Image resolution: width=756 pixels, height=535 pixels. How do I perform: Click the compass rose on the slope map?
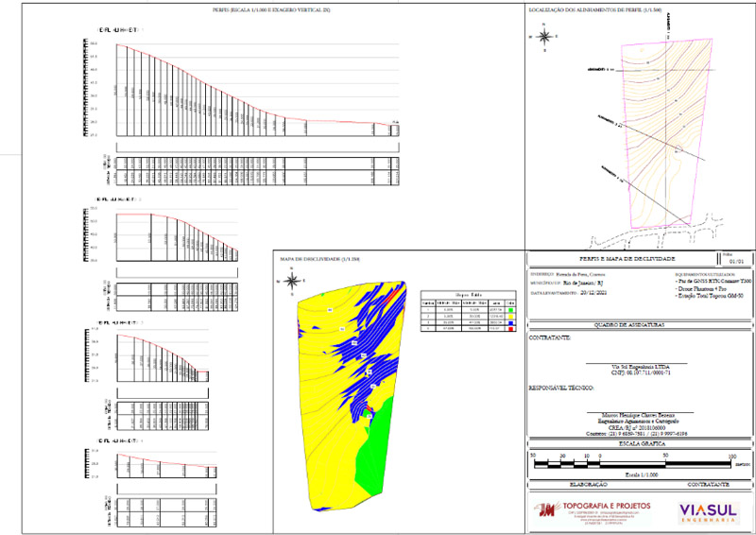click(293, 279)
